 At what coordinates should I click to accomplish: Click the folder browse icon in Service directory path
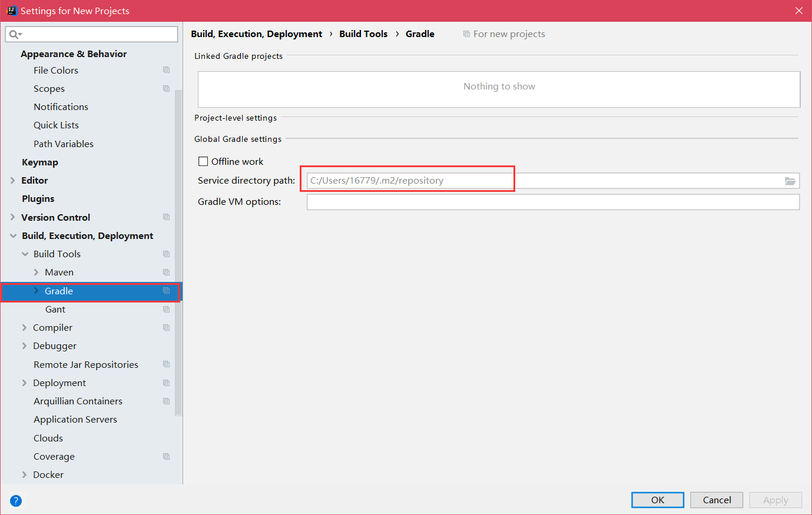(790, 181)
